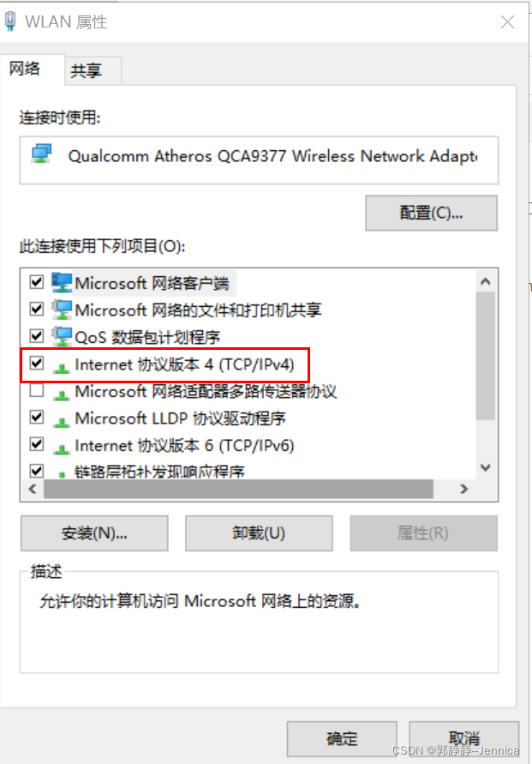
Task: Click the TCP/IPv6 protocol icon
Action: 62,448
